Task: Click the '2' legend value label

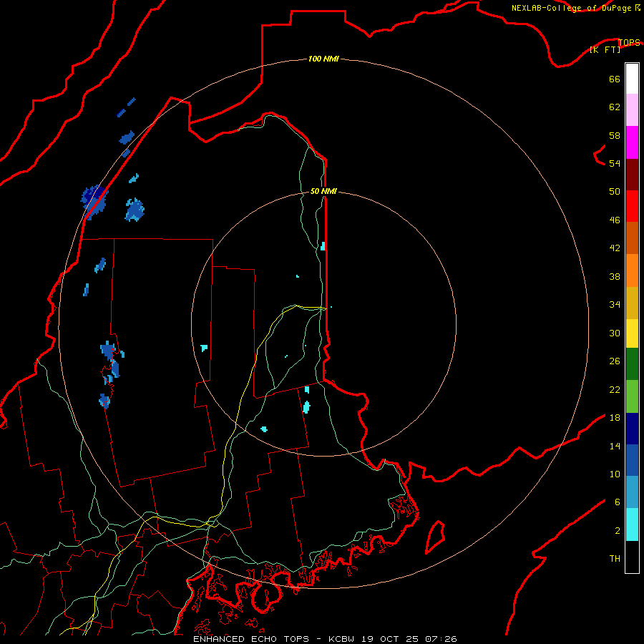Action: coord(618,531)
